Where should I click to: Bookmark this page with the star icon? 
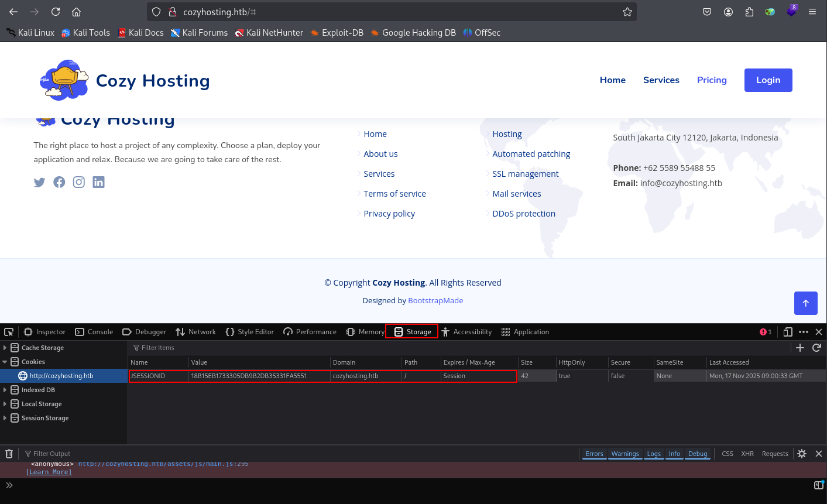click(627, 12)
